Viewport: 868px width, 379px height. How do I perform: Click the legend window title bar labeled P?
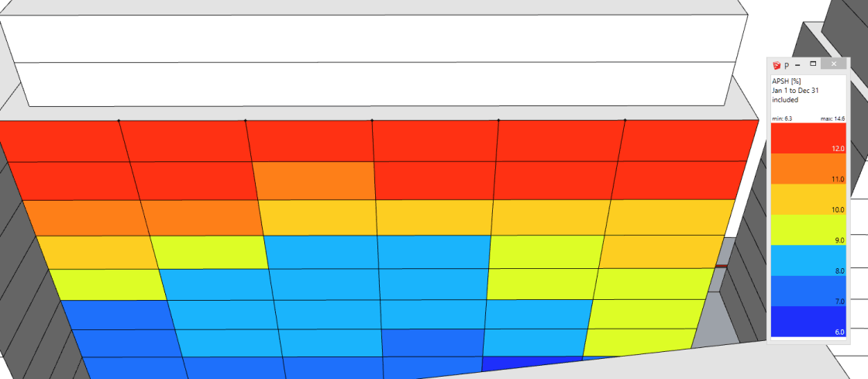(786, 65)
